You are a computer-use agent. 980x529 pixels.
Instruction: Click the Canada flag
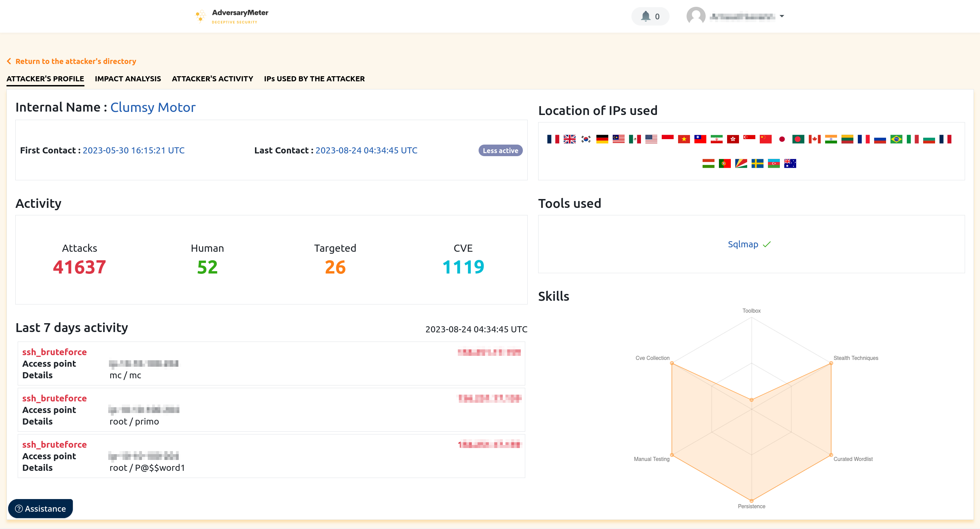(x=815, y=139)
